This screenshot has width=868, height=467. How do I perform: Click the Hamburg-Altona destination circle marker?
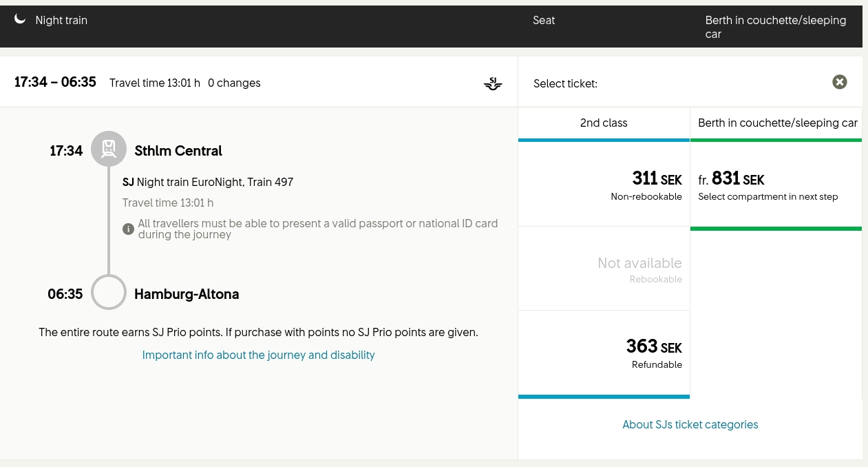coord(109,293)
